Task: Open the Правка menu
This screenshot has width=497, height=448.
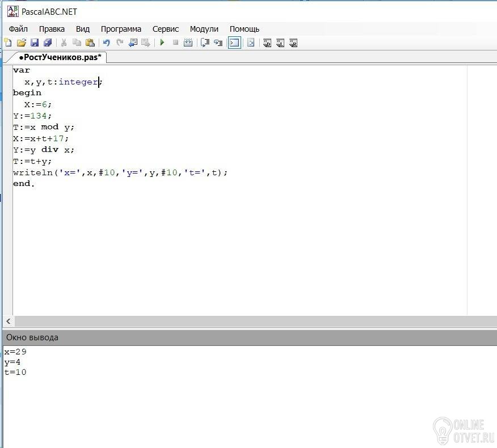Action: tap(52, 29)
